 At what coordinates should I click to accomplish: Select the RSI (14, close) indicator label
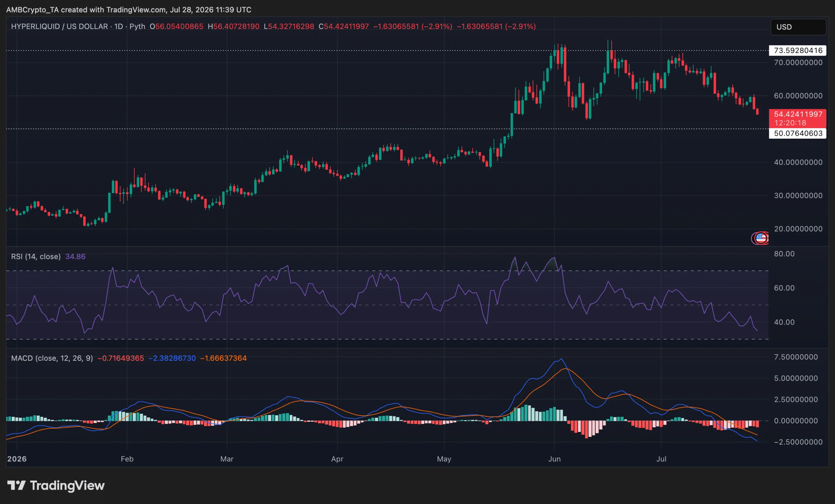(x=36, y=257)
